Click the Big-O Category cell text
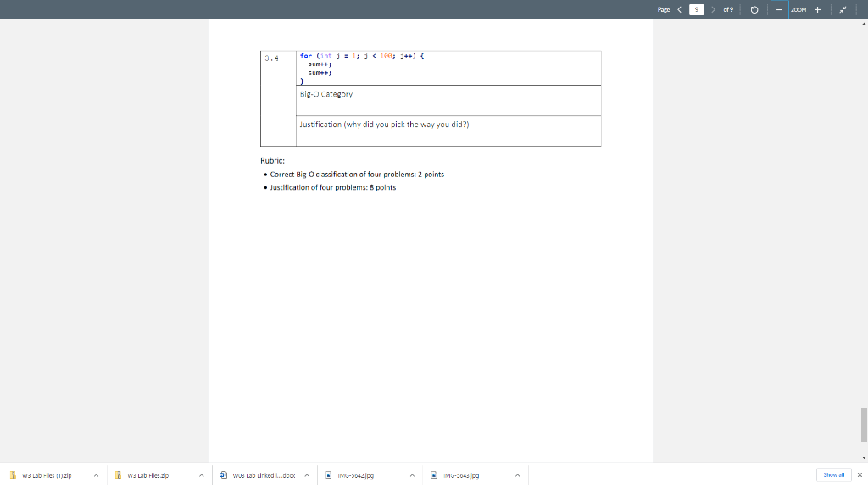The width and height of the screenshot is (868, 488). pyautogui.click(x=326, y=94)
